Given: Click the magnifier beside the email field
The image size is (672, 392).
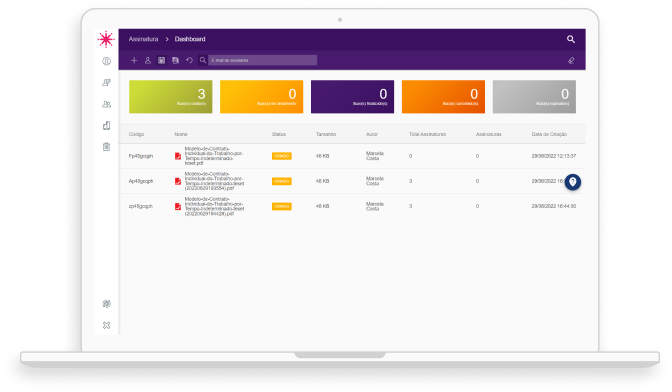Looking at the screenshot, I should pyautogui.click(x=203, y=60).
